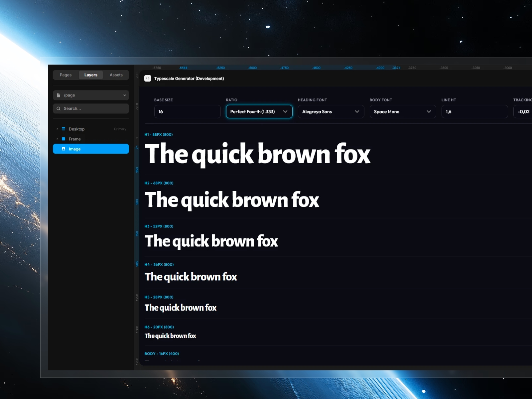Click the Image layer's thumbnail icon

coord(64,149)
